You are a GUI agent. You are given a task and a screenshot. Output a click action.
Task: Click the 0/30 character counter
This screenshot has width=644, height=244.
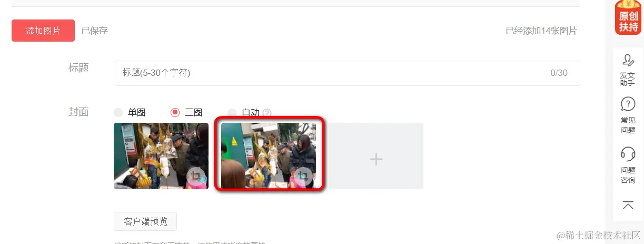pos(559,73)
